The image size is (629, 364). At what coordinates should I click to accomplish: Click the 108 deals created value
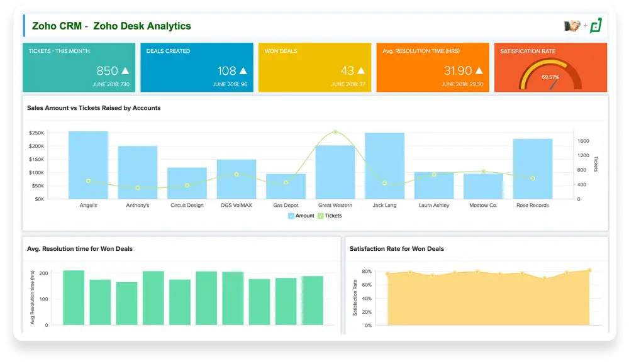pyautogui.click(x=226, y=71)
